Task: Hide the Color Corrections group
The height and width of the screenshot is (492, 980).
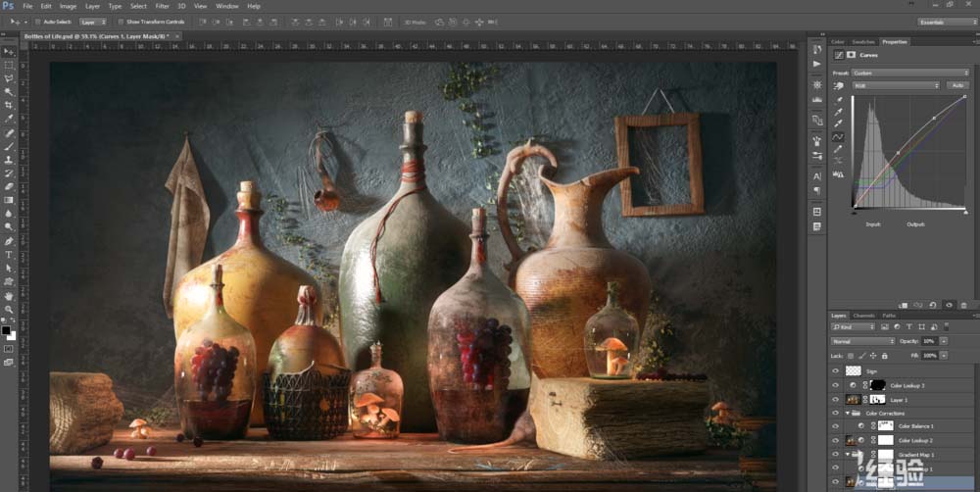Action: 835,413
